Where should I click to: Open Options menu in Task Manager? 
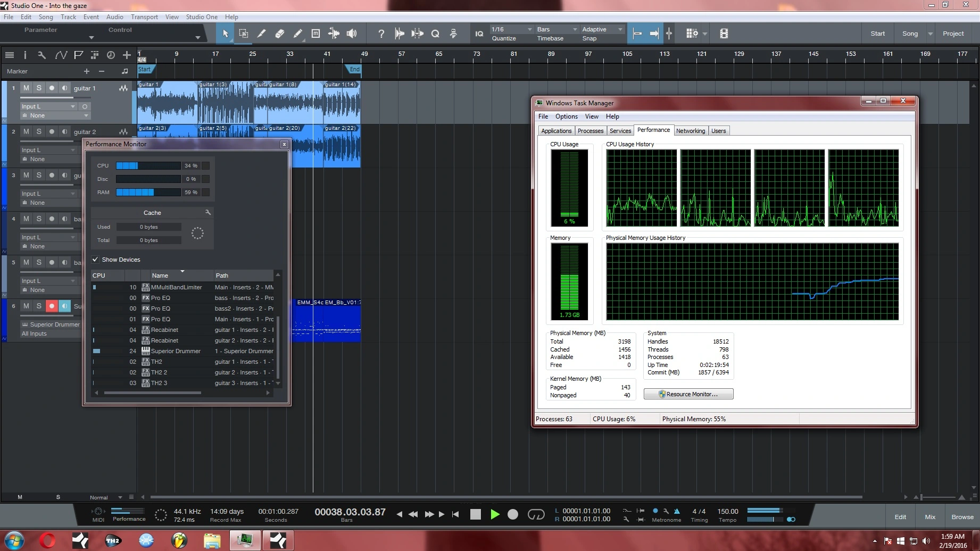point(566,116)
